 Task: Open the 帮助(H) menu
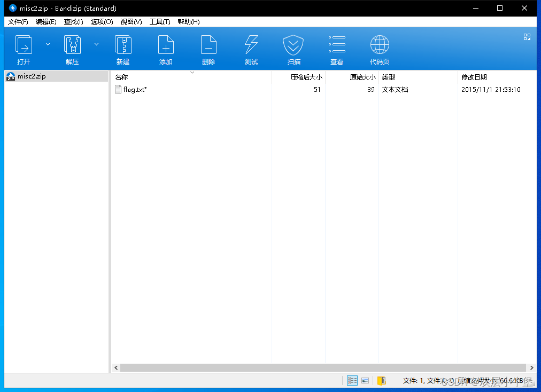tap(188, 22)
